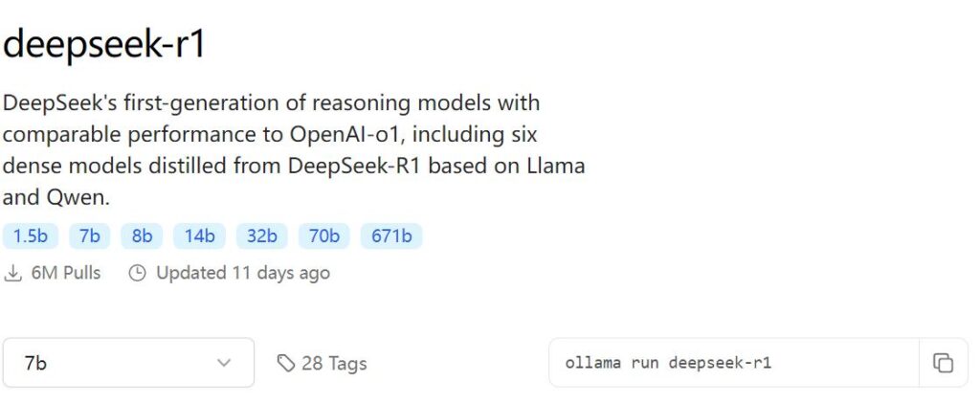Pick the 14b model size tag

pyautogui.click(x=200, y=236)
